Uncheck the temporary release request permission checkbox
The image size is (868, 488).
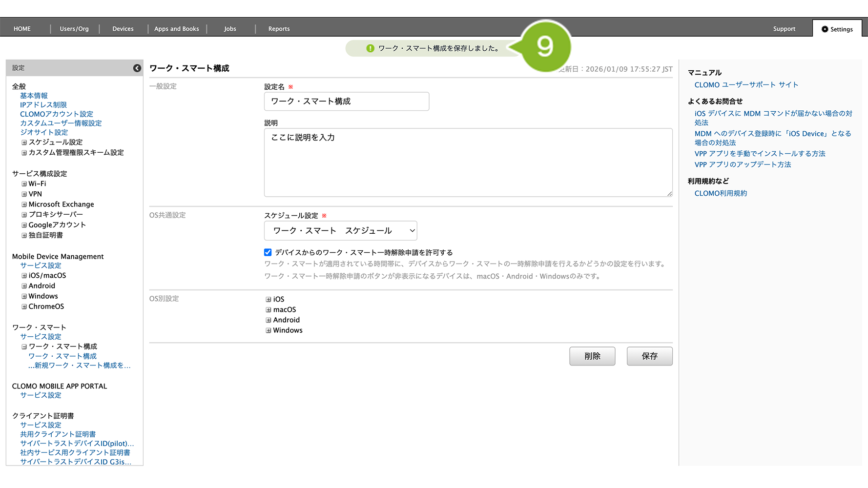tap(268, 252)
